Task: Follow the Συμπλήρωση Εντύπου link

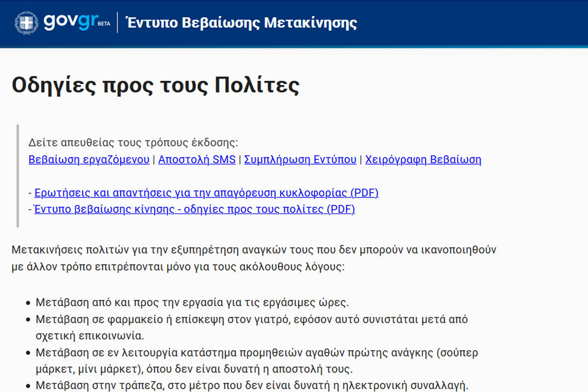Action: click(300, 159)
